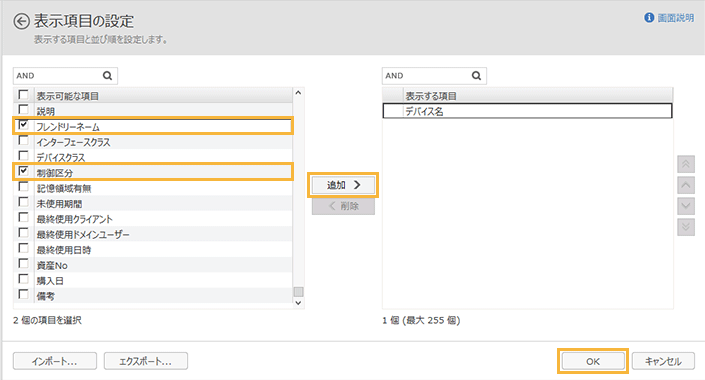Uncheck the フレンドリーネーム checkbox

23,125
